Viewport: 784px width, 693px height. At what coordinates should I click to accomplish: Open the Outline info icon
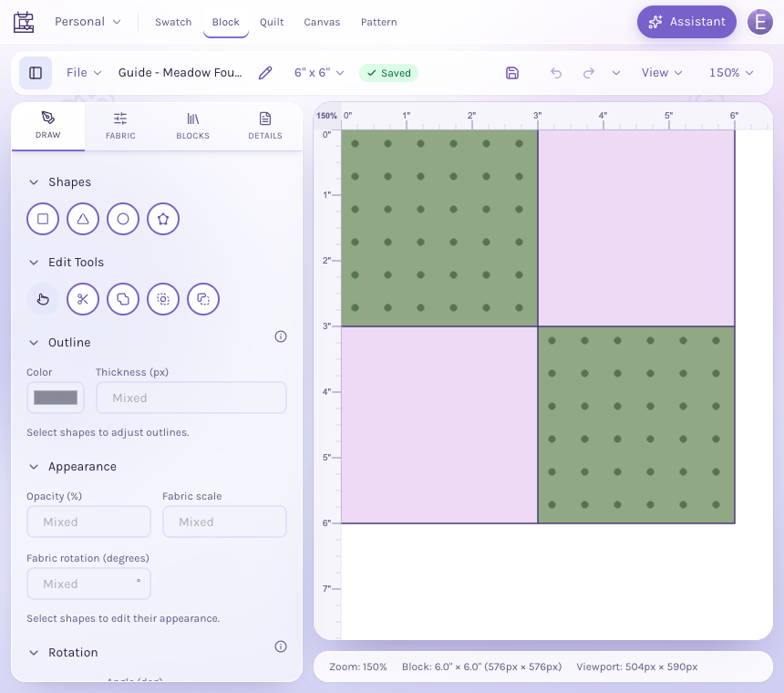281,336
